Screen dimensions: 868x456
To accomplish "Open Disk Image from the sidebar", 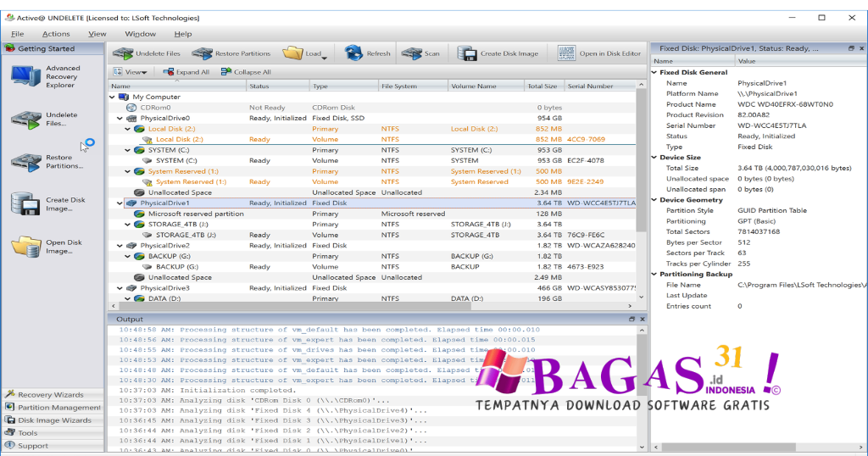I will (x=47, y=247).
